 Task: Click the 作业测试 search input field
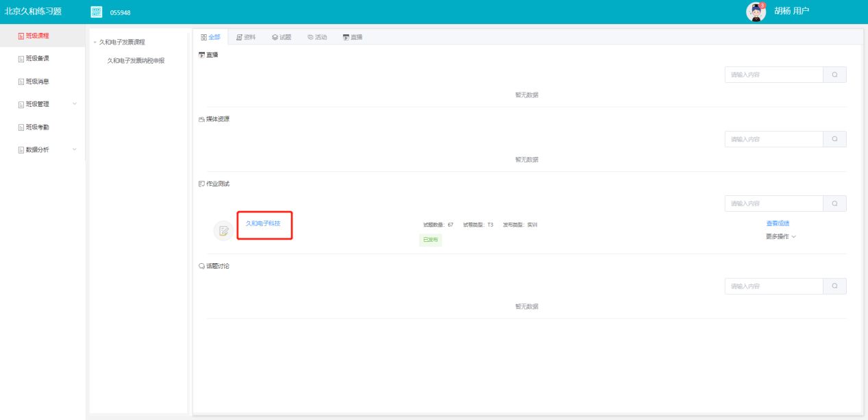(773, 203)
